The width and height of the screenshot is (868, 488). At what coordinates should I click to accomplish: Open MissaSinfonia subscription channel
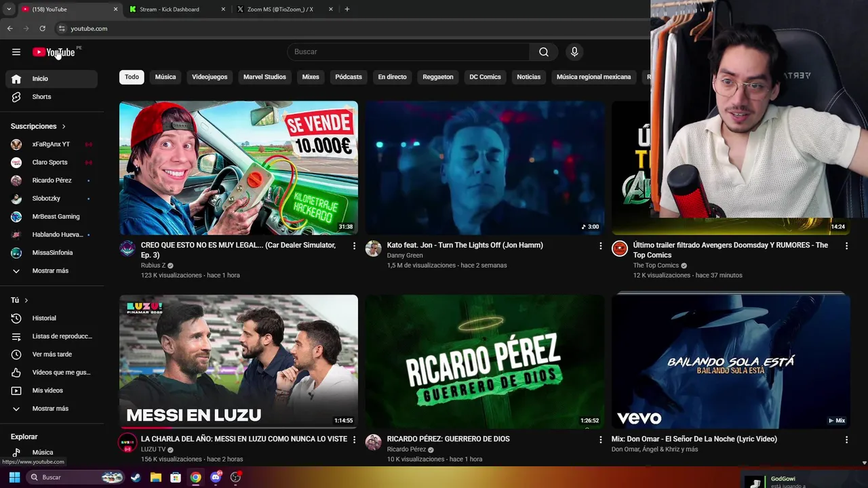point(52,253)
